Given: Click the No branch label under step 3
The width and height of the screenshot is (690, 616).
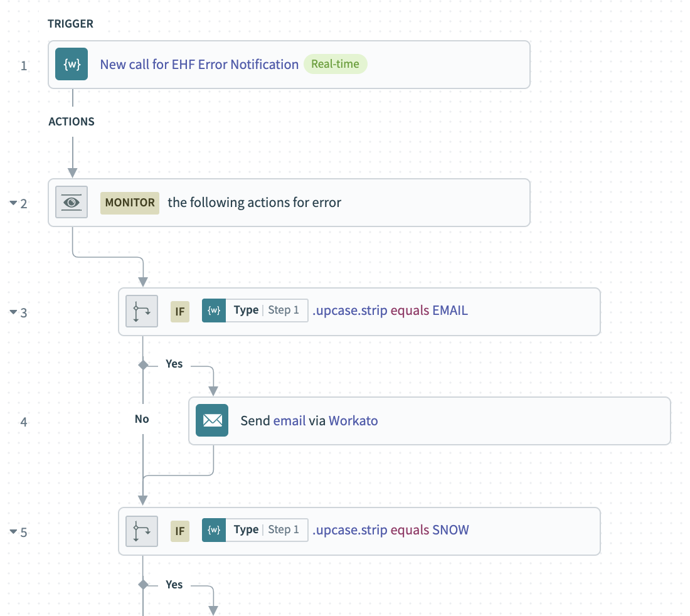Looking at the screenshot, I should click(x=142, y=418).
